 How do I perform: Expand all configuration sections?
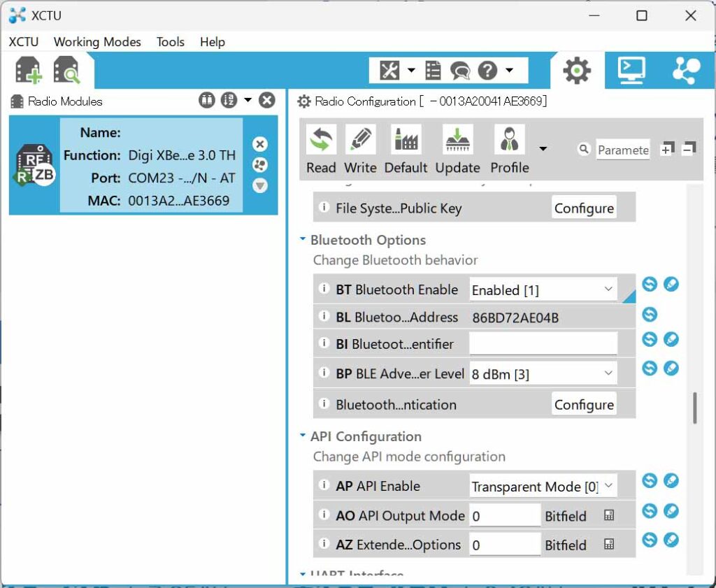pos(666,149)
